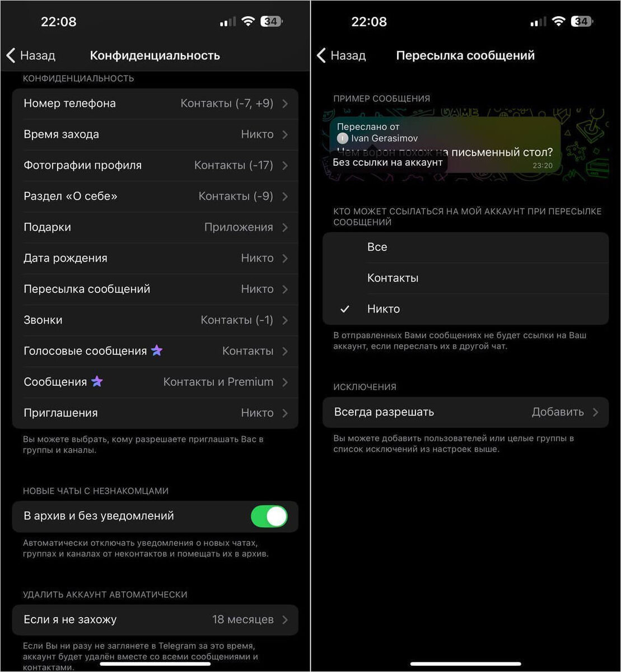Tap the home indicator bar on the right screen
621x672 pixels.
click(465, 664)
